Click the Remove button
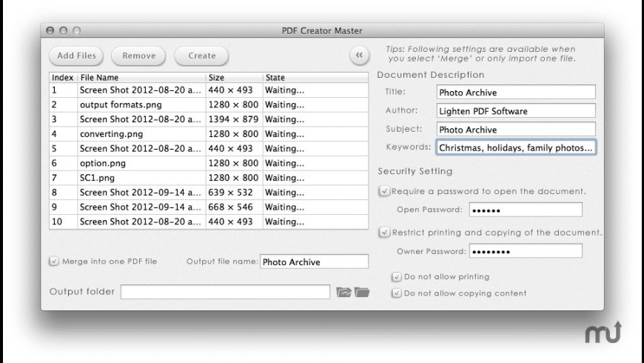The height and width of the screenshot is (363, 644). pyautogui.click(x=139, y=56)
